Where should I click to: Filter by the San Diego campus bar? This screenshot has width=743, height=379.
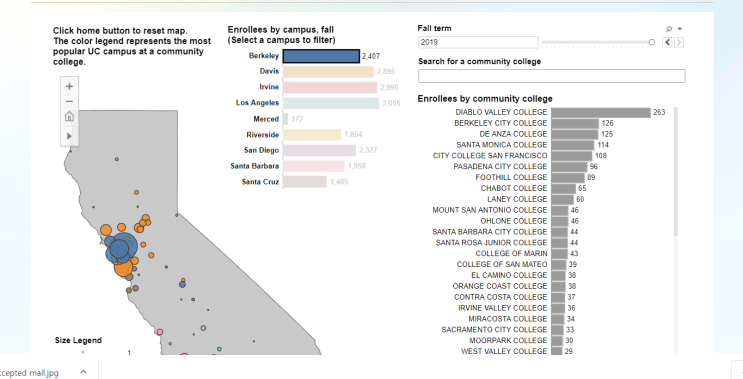[x=319, y=150]
